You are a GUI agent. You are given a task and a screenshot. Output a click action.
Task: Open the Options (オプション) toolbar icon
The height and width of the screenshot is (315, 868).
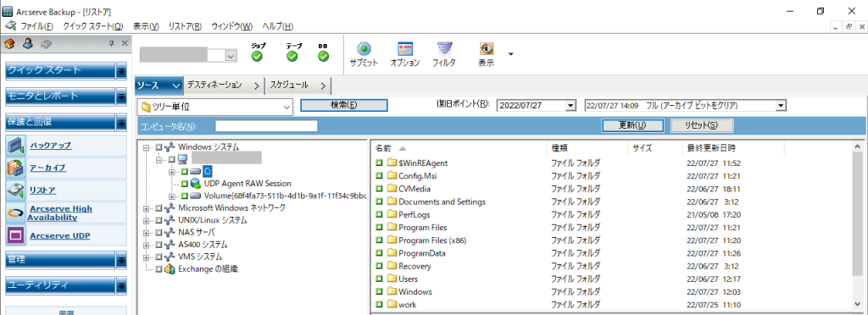[405, 48]
